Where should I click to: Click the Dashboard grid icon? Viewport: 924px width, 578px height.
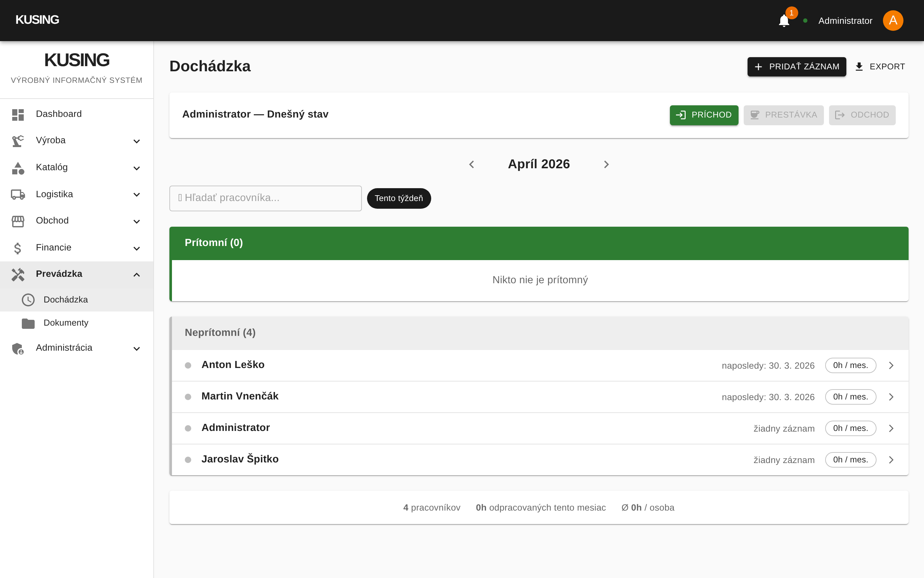pos(18,115)
